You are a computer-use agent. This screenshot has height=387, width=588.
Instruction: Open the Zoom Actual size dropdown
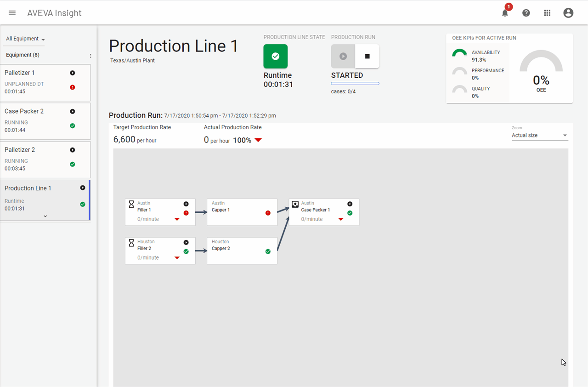(540, 136)
